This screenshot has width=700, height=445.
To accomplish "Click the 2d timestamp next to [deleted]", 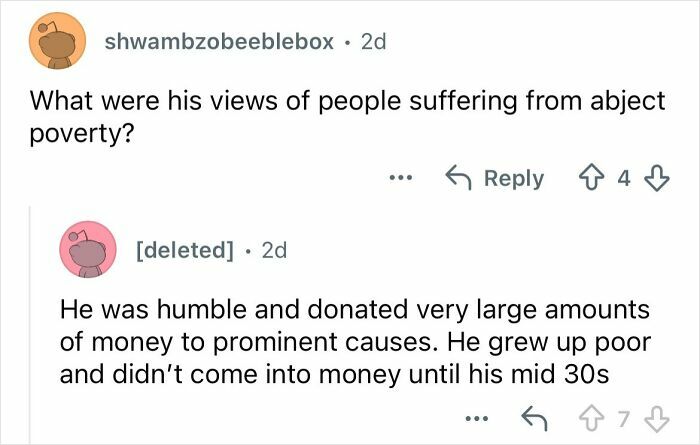I will point(273,250).
